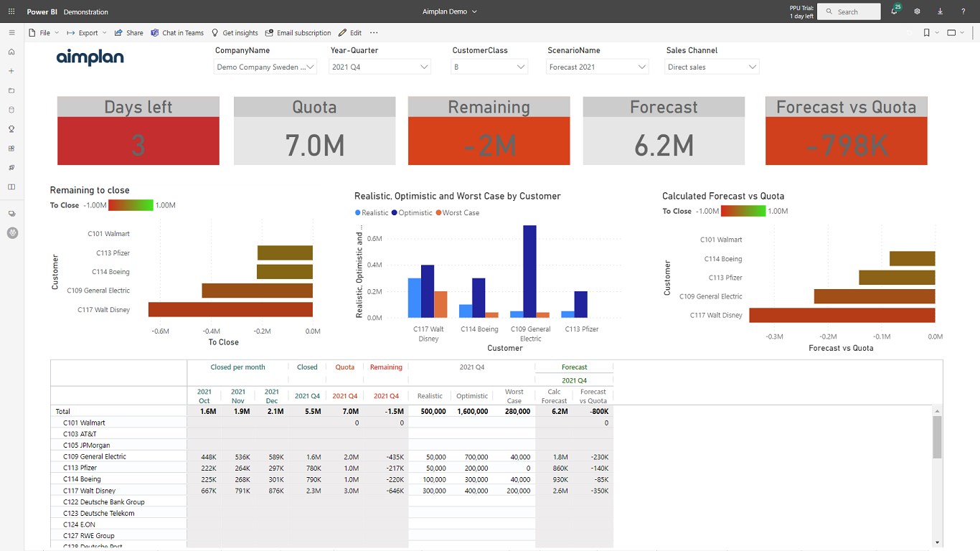This screenshot has width=980, height=551.
Task: Select C109 General Electric table row label
Action: click(95, 456)
